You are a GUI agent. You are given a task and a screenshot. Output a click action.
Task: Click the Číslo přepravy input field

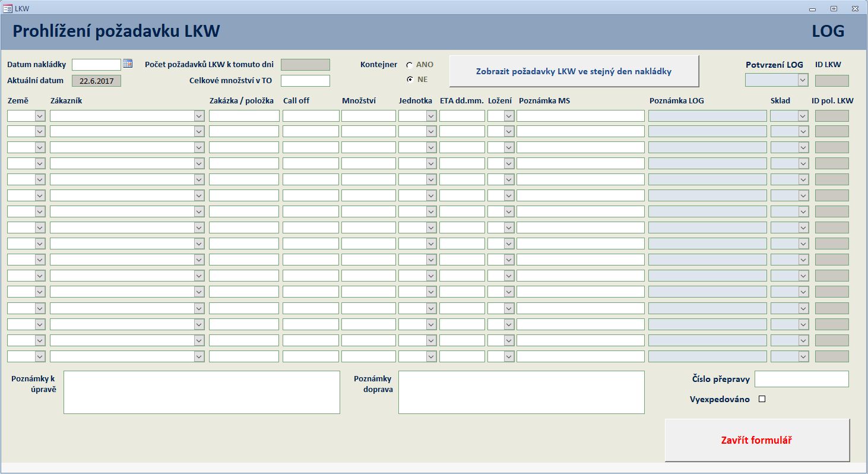click(x=802, y=379)
